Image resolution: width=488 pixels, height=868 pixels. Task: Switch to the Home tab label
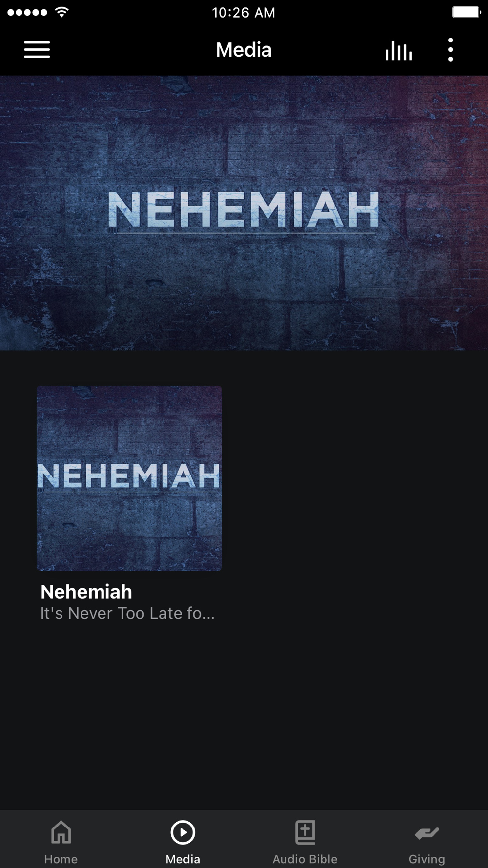point(61,859)
